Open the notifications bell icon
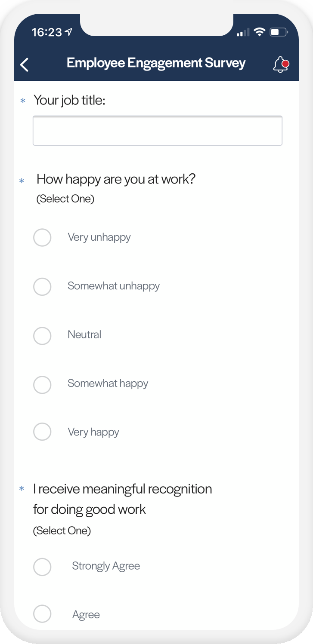Image resolution: width=313 pixels, height=644 pixels. (x=281, y=64)
